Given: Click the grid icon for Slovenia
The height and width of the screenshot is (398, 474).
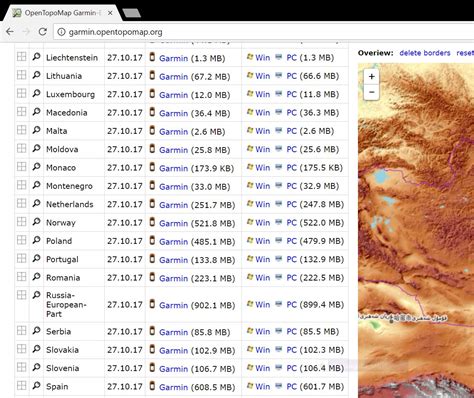Looking at the screenshot, I should point(22,367).
